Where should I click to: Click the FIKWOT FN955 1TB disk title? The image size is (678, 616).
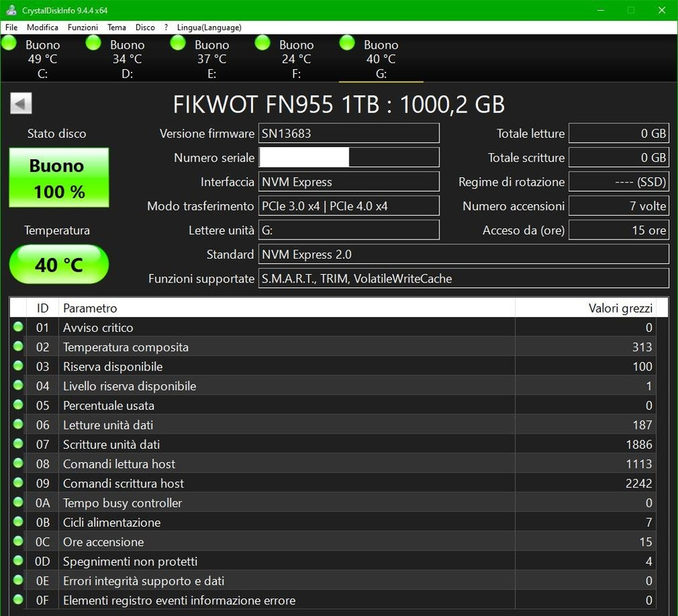click(339, 104)
